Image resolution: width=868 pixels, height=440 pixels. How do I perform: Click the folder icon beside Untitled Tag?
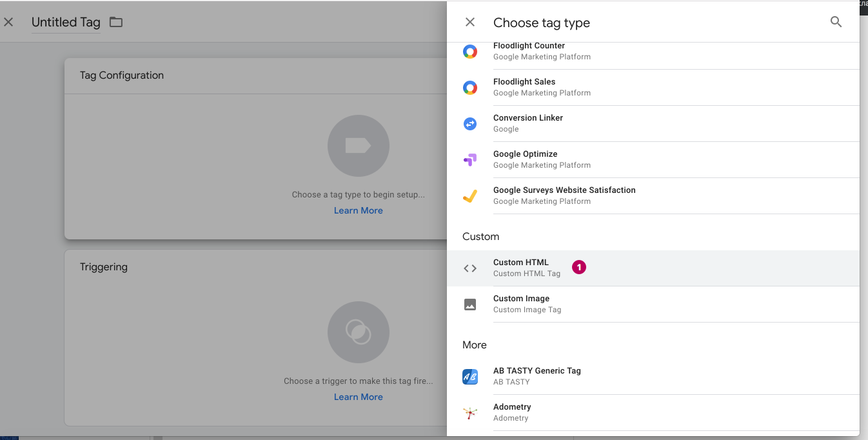(116, 23)
